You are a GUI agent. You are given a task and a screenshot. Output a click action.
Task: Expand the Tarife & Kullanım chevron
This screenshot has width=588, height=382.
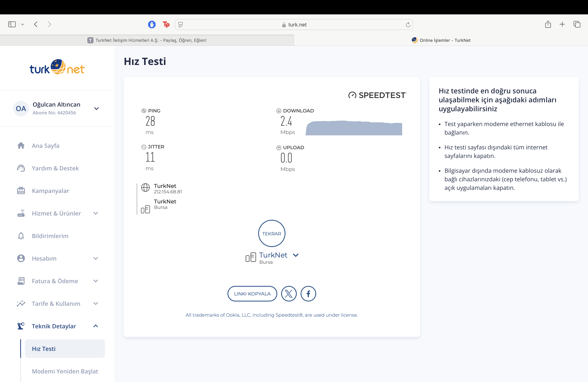[96, 303]
